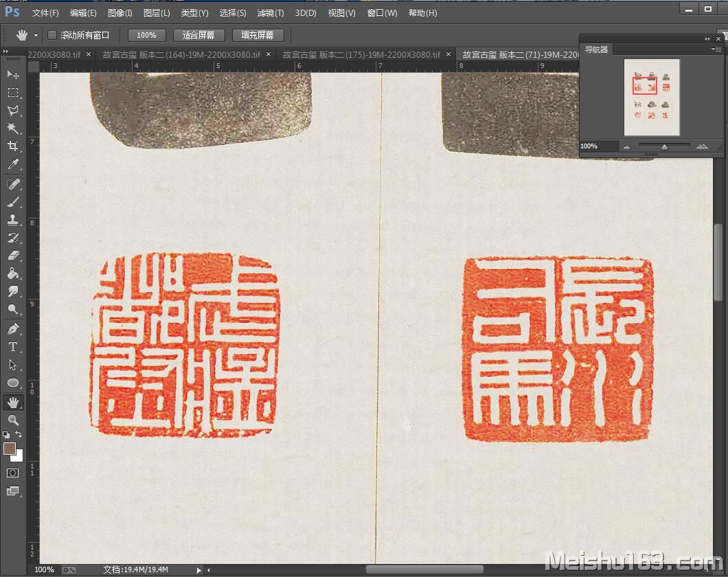728x577 pixels.
Task: Select the Magic Wand tool
Action: click(13, 128)
